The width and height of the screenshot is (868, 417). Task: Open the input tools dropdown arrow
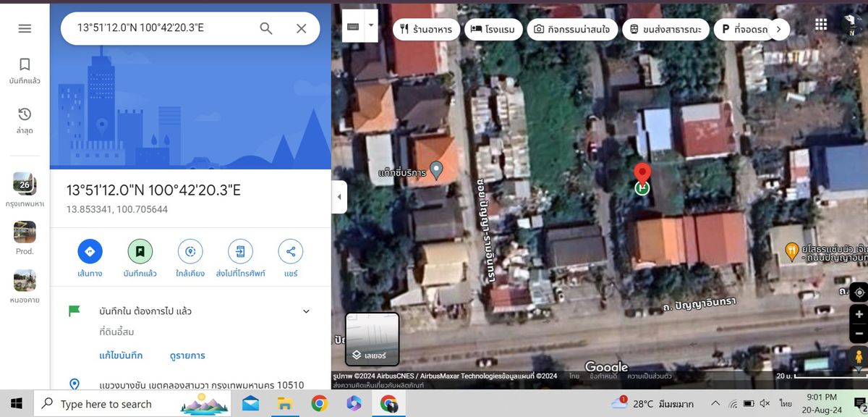(371, 26)
